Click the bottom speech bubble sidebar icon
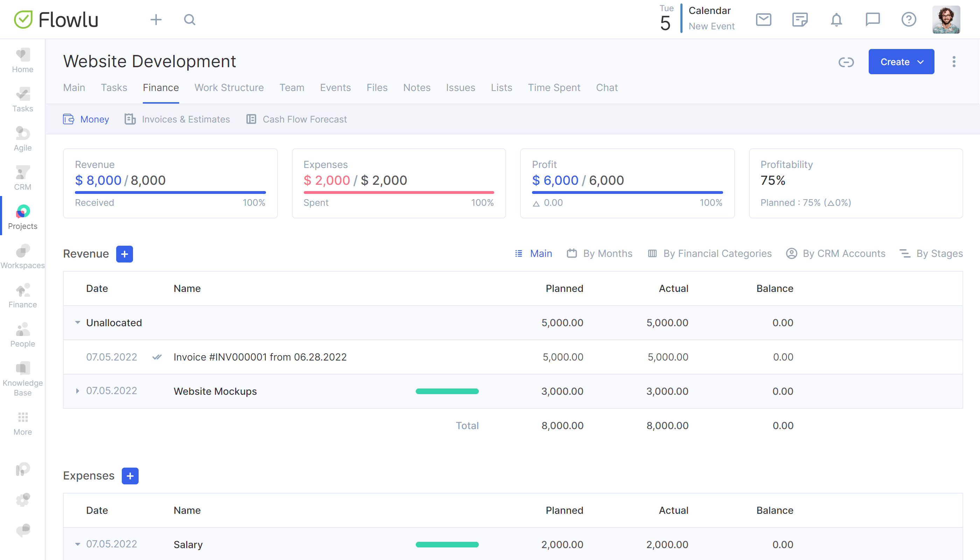This screenshot has height=560, width=980. coord(23,530)
